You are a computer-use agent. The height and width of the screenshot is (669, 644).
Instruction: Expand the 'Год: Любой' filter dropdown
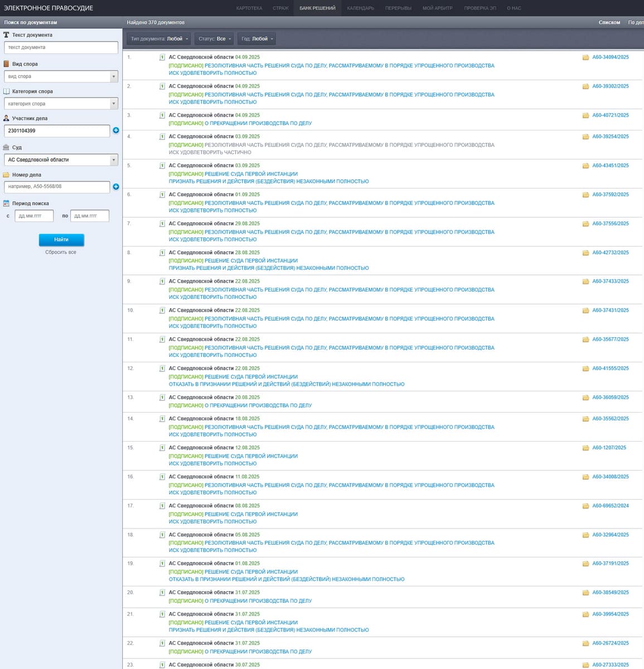[257, 39]
